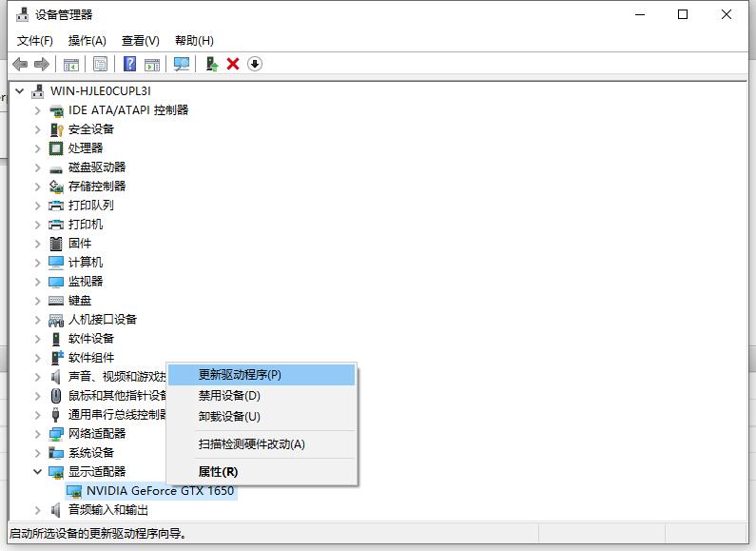The height and width of the screenshot is (551, 756).
Task: Click the Back arrow toolbar icon
Action: tap(20, 64)
